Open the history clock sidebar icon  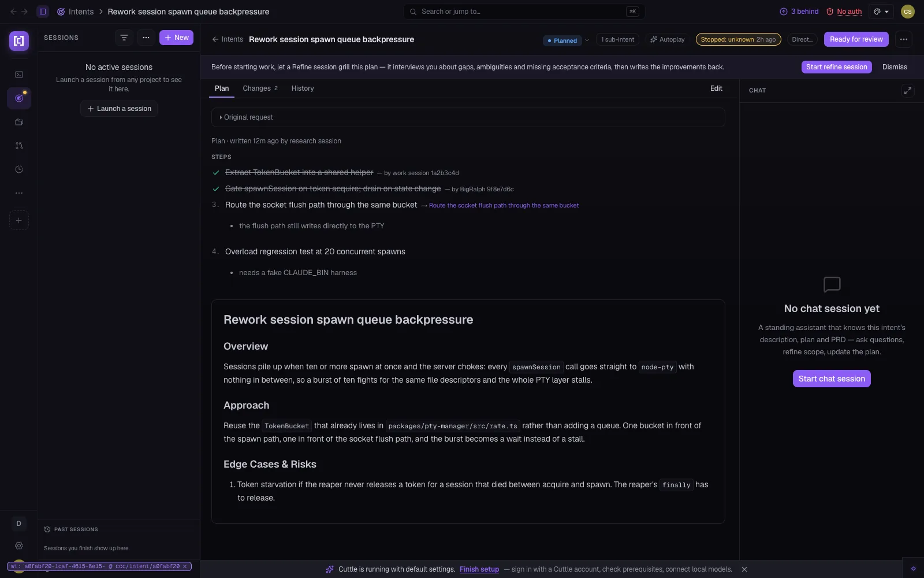pos(19,169)
